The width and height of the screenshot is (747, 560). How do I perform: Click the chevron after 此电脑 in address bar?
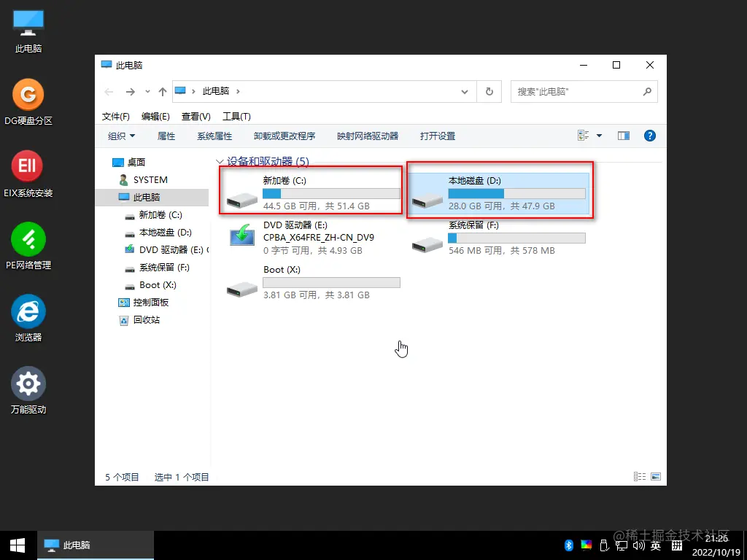(238, 91)
